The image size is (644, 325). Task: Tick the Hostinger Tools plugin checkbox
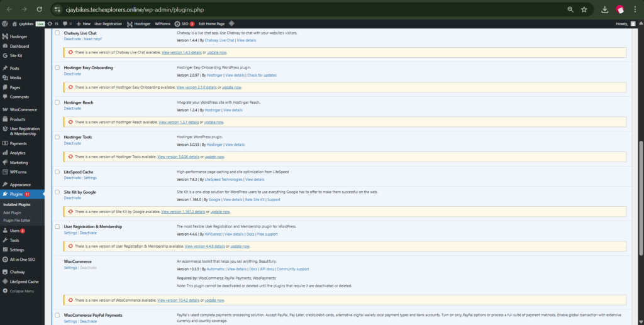pyautogui.click(x=58, y=136)
